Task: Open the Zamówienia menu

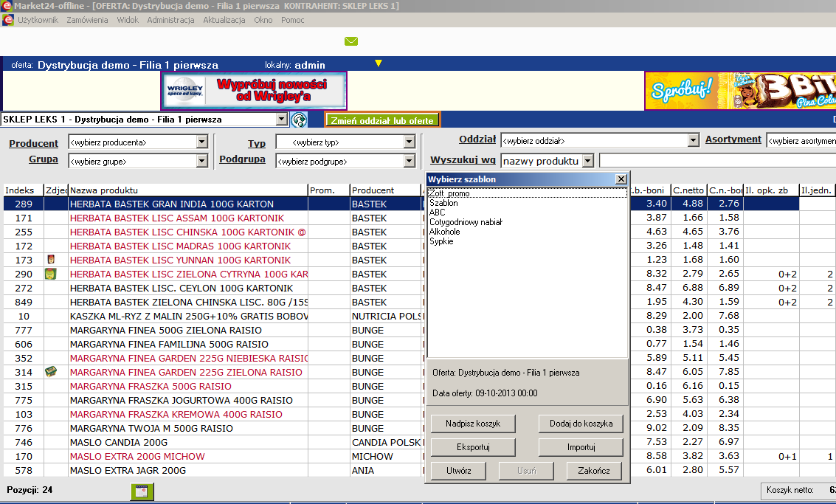Action: point(87,20)
